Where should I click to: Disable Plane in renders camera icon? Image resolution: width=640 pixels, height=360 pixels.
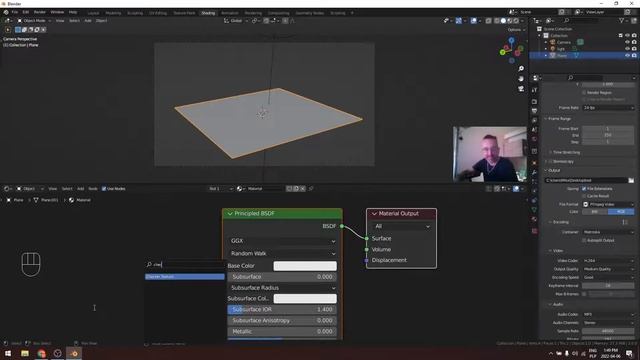click(634, 55)
